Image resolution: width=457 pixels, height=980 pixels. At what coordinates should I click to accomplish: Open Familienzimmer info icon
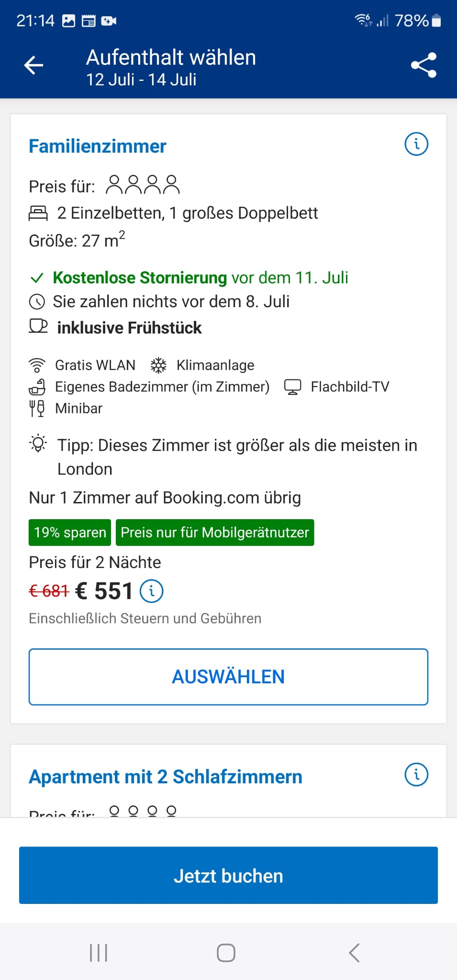(x=416, y=144)
